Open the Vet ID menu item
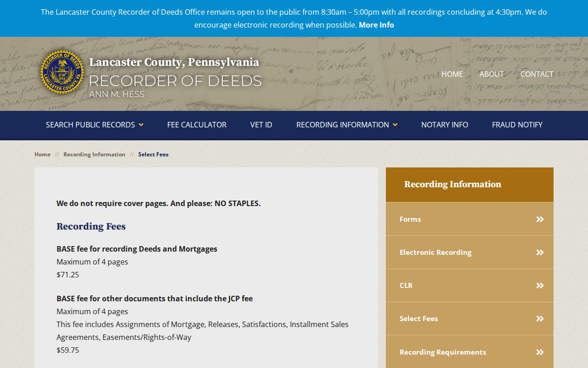Viewport: 588px width, 368px height. tap(261, 125)
